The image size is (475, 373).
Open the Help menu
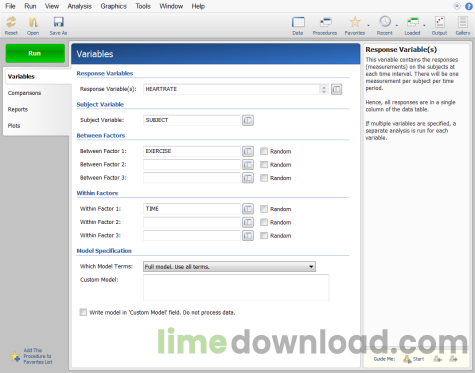198,6
